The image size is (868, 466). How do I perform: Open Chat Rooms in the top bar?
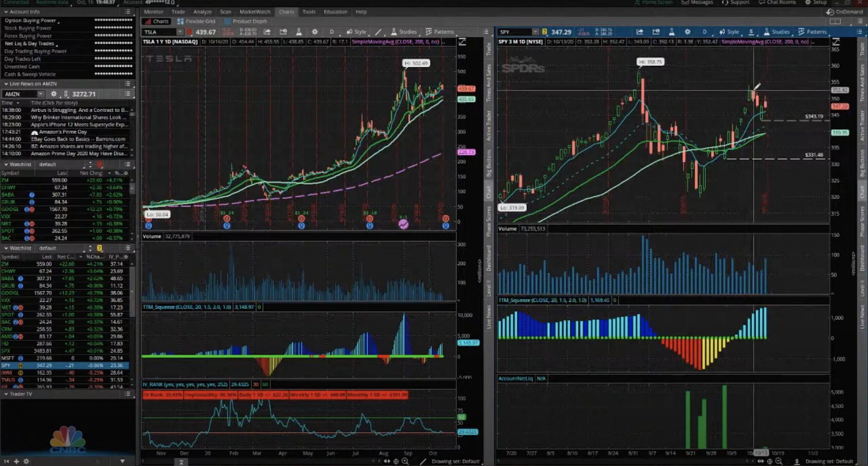pyautogui.click(x=777, y=3)
